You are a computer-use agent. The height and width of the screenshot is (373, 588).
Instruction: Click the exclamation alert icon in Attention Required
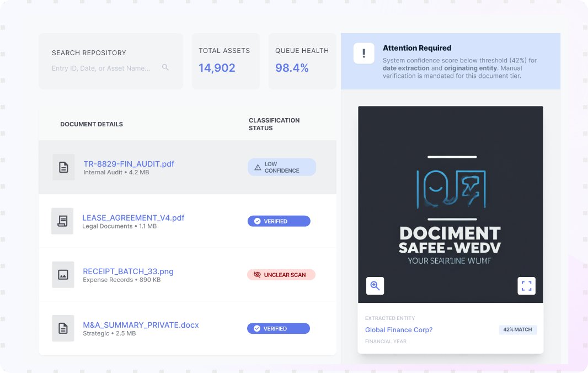coord(364,54)
